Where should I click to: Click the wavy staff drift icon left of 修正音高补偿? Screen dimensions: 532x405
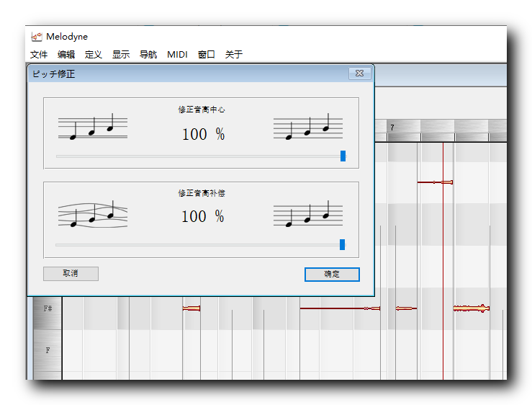click(93, 214)
